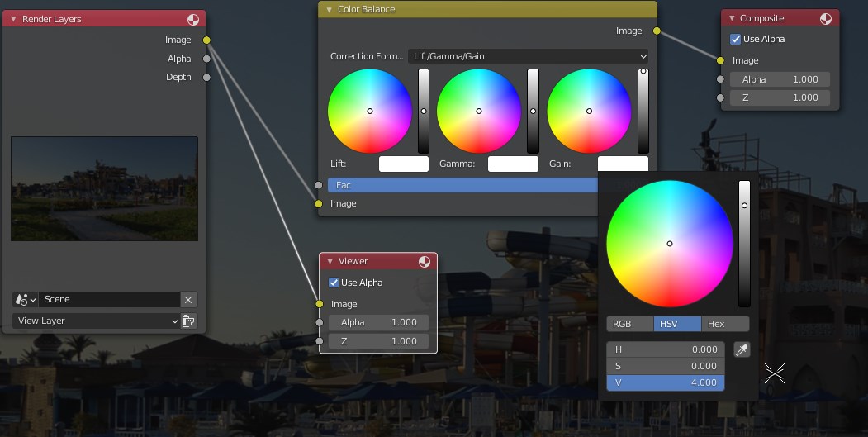Click the Composite node preview sphere icon

[x=826, y=18]
